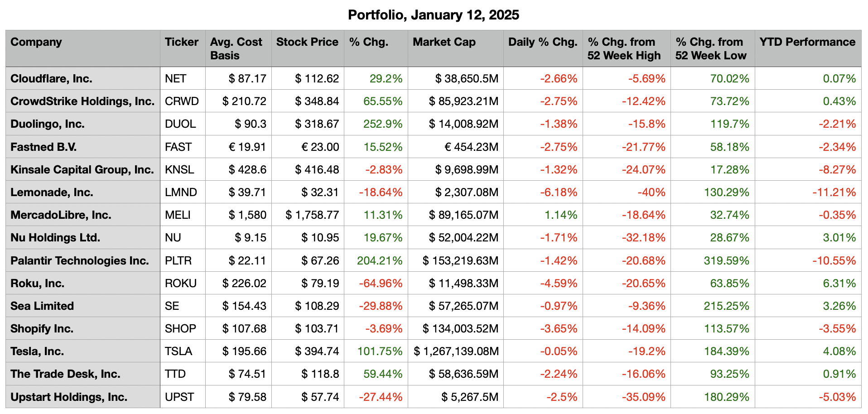
Task: Select Tesla's market cap value
Action: pos(456,351)
